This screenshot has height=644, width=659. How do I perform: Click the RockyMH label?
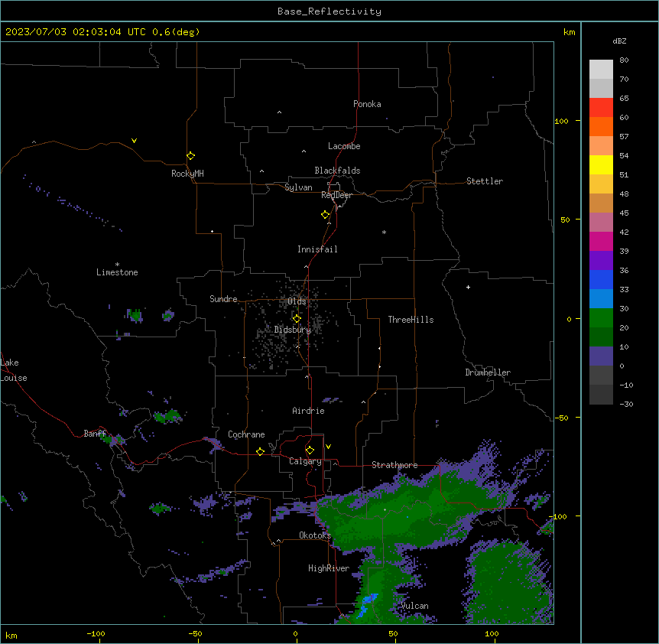pyautogui.click(x=187, y=174)
